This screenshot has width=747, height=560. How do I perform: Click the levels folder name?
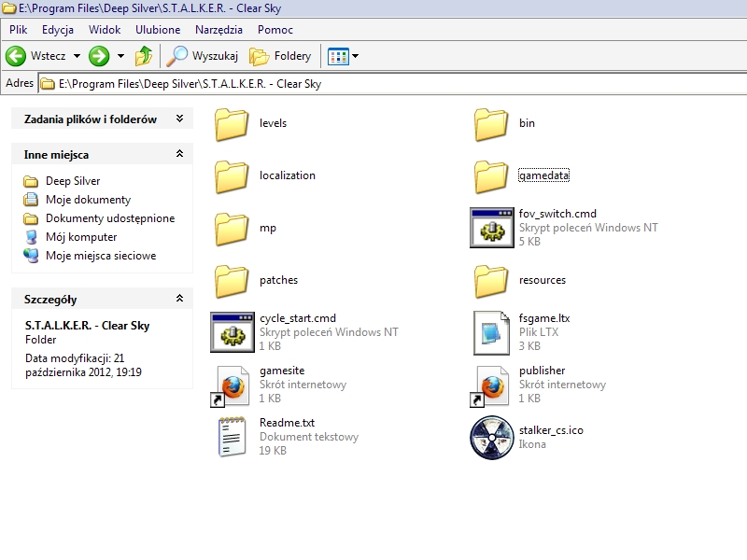273,123
